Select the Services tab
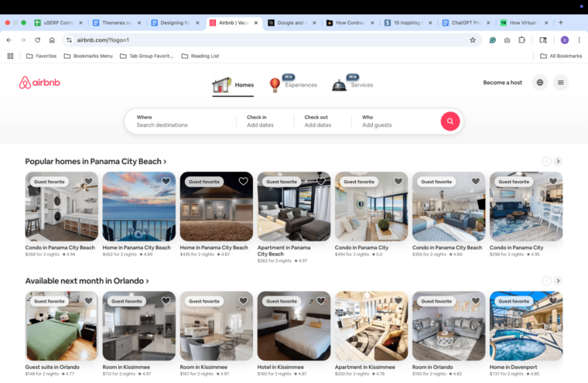The width and height of the screenshot is (588, 383). [352, 84]
